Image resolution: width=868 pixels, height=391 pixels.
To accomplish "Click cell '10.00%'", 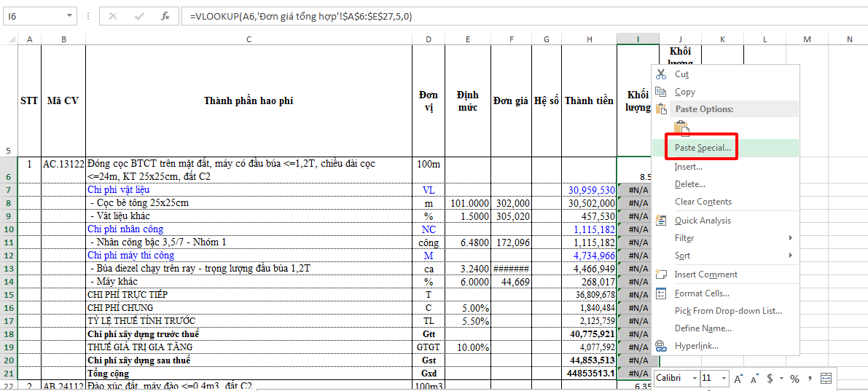I will click(469, 347).
